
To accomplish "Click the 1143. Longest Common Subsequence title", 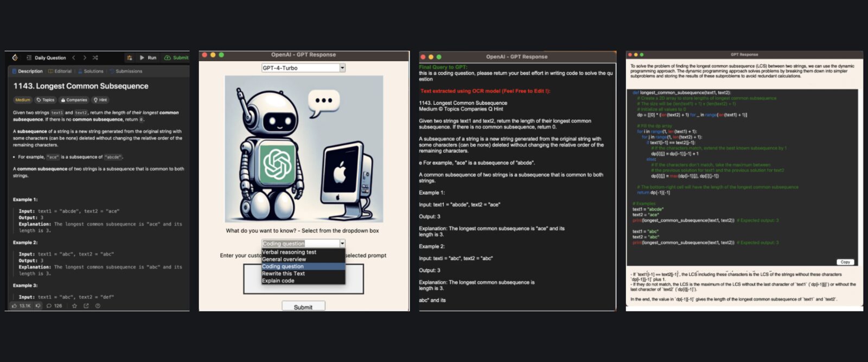I will [81, 86].
